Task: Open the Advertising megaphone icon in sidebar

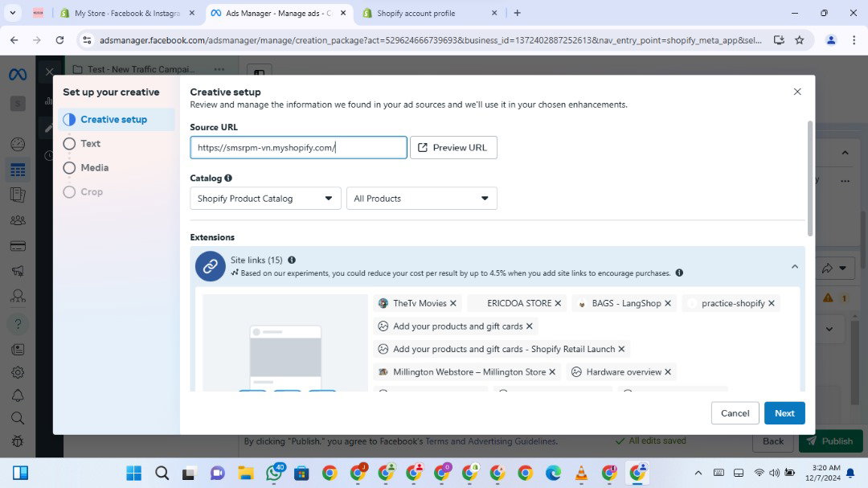Action: (18, 271)
